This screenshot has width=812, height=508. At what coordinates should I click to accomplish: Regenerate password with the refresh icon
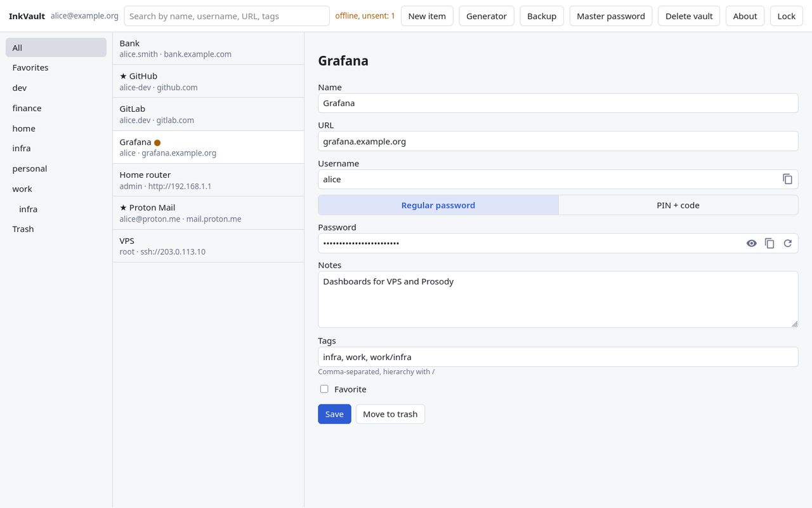pyautogui.click(x=788, y=243)
